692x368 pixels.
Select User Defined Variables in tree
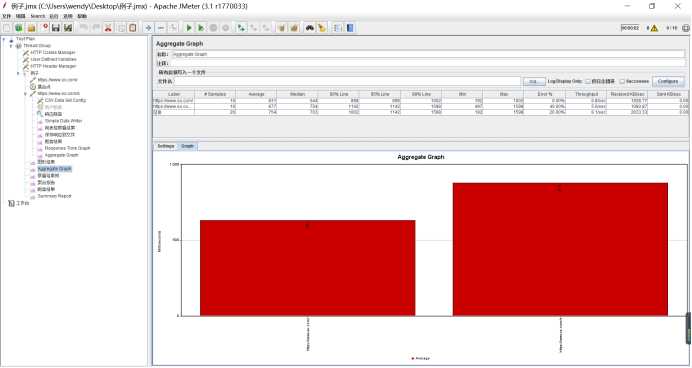[53, 59]
